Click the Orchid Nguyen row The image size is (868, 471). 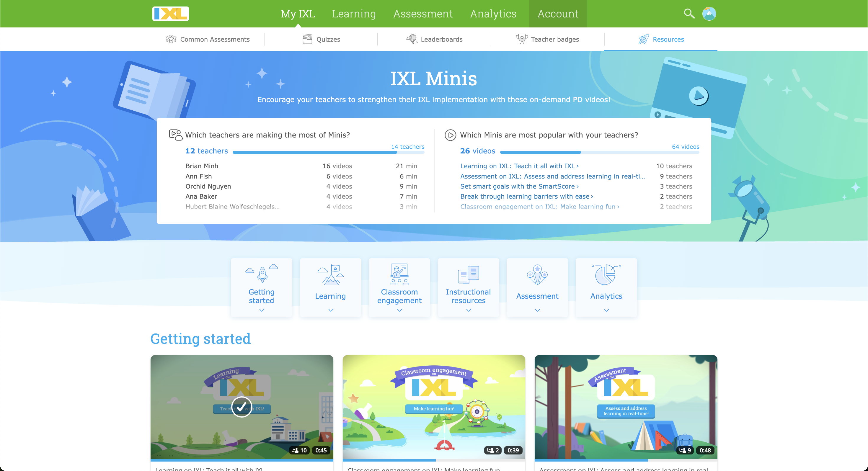[x=301, y=186]
